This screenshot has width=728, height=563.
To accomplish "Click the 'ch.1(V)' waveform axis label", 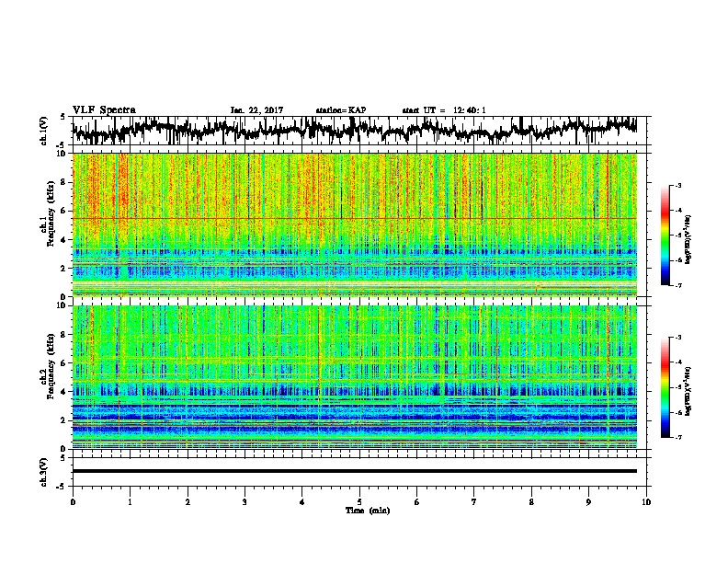I will (43, 131).
